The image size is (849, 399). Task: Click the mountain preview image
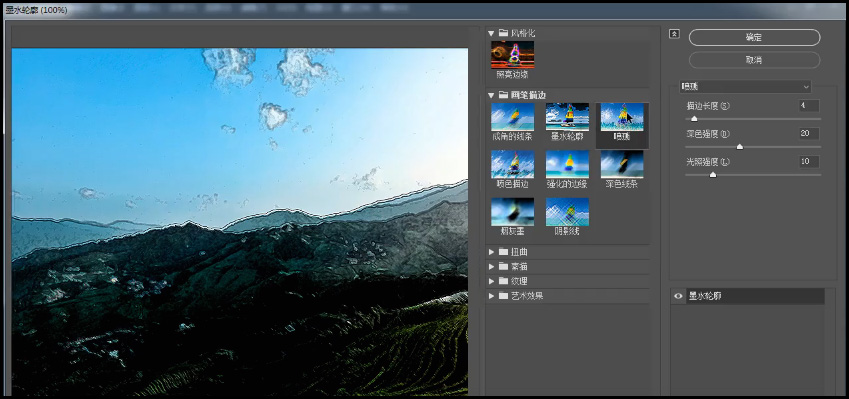coord(240,222)
